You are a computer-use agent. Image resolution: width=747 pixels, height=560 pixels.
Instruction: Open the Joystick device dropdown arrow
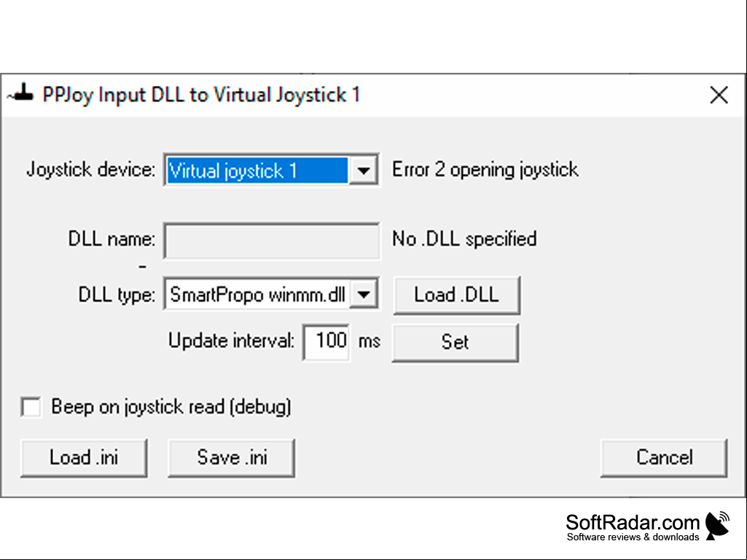pos(364,170)
